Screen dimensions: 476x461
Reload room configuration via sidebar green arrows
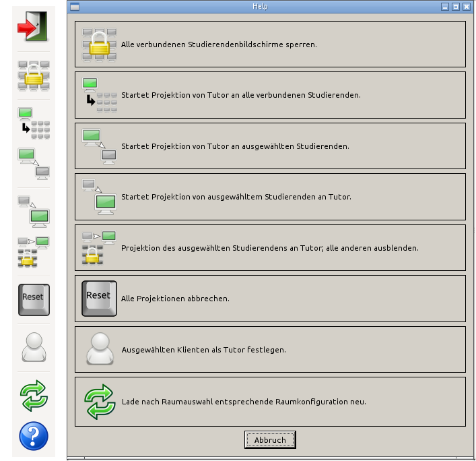34,395
